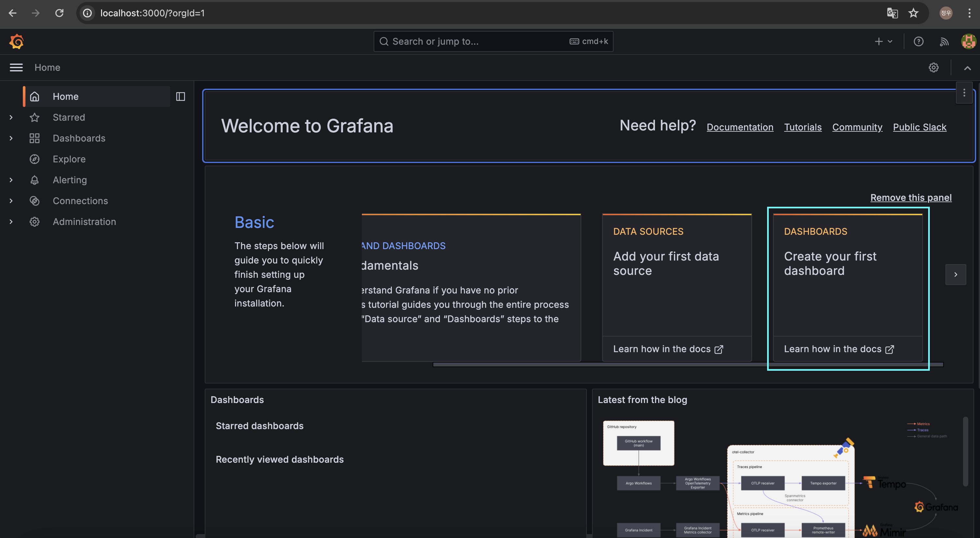The image size is (980, 538).
Task: Open the welcome panel three-dot menu
Action: point(964,93)
